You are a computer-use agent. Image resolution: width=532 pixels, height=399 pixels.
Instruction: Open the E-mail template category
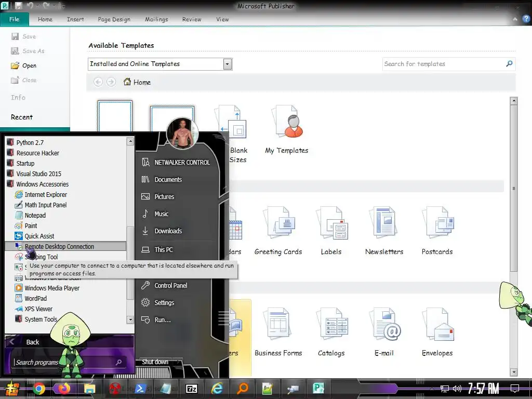[x=384, y=331]
